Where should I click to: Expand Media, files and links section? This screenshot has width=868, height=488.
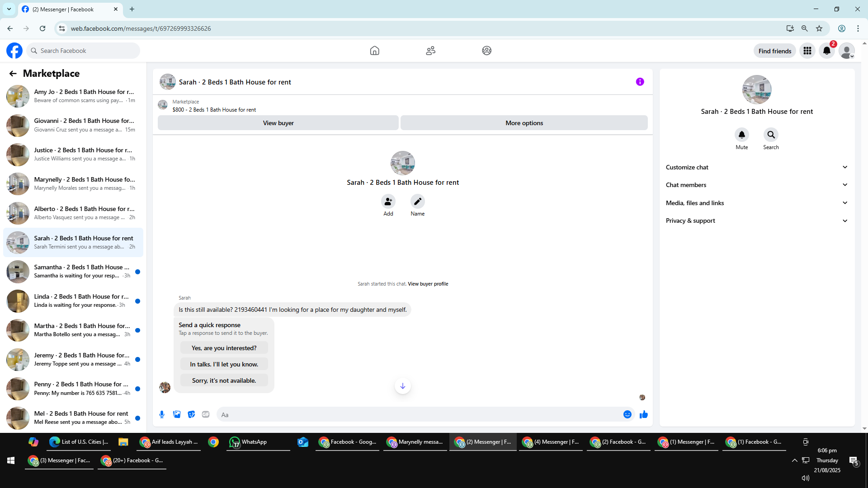tap(756, 203)
